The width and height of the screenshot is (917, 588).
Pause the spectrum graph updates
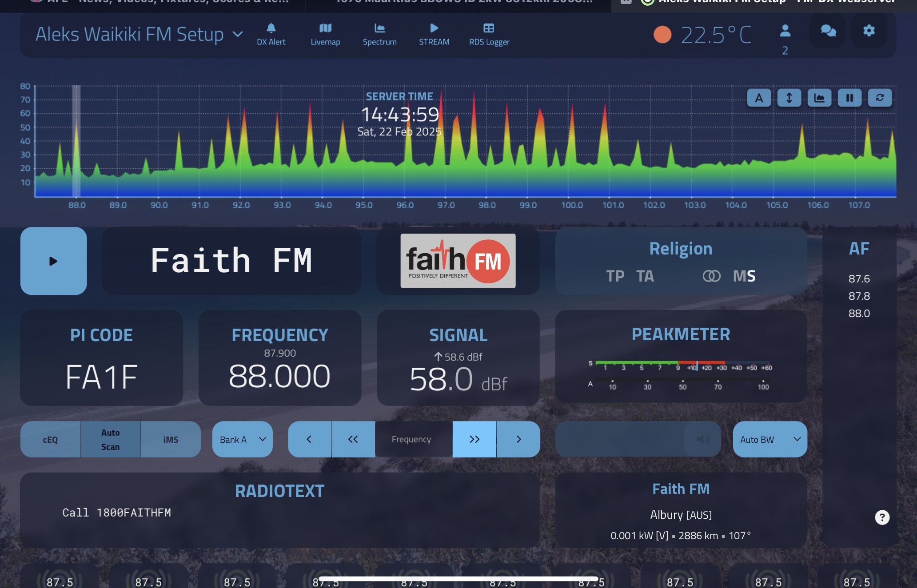tap(849, 98)
